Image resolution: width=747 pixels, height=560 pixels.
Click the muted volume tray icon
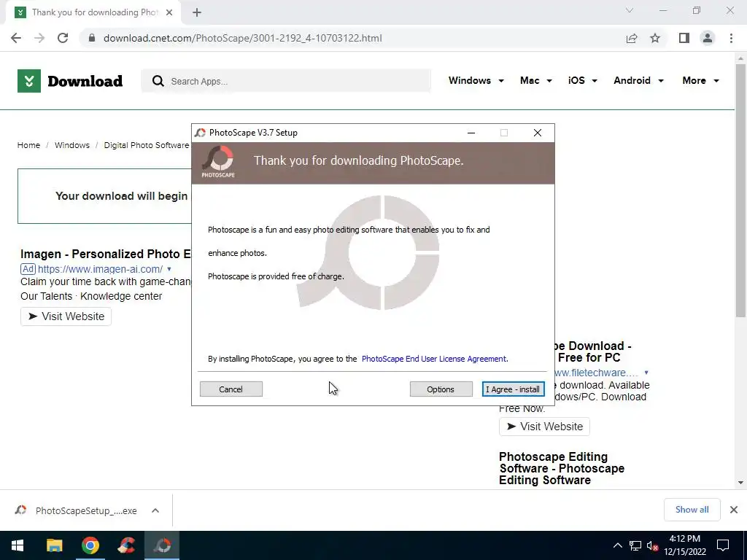click(653, 545)
